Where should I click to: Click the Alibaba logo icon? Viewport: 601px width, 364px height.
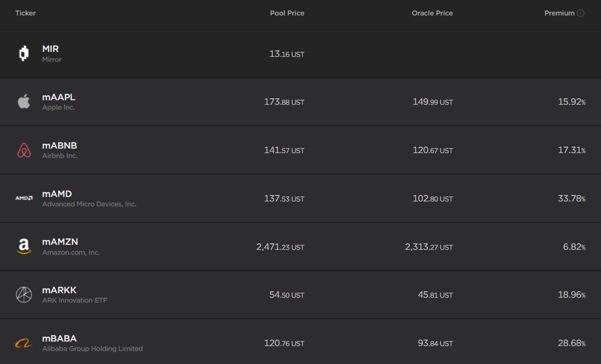point(23,343)
